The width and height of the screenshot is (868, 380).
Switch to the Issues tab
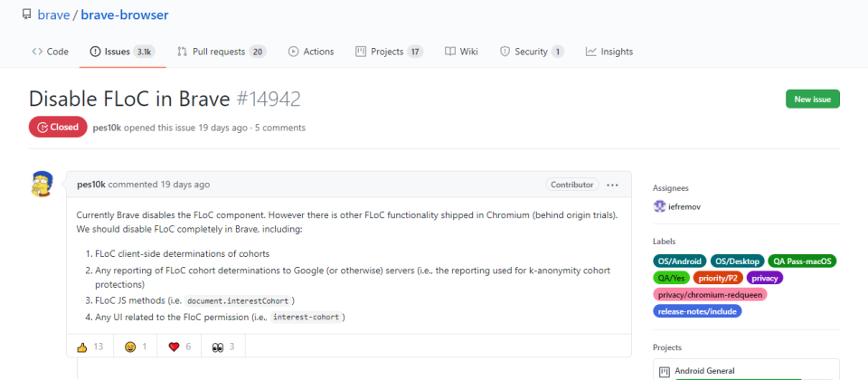(123, 52)
